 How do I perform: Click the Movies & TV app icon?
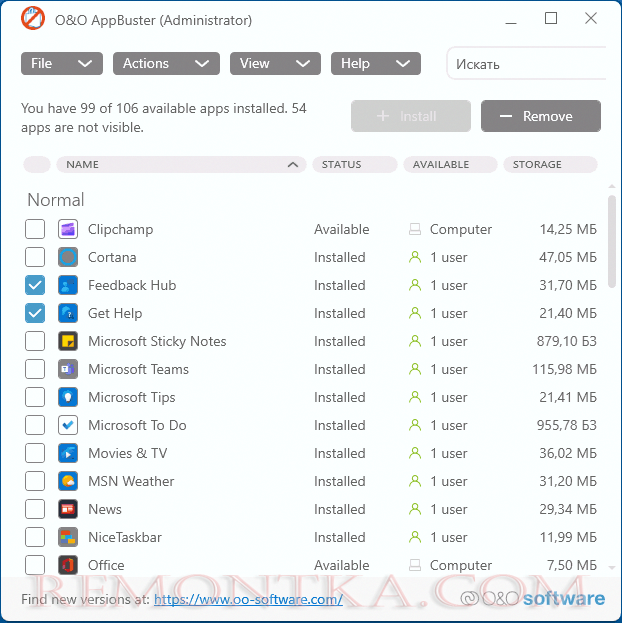pos(68,453)
